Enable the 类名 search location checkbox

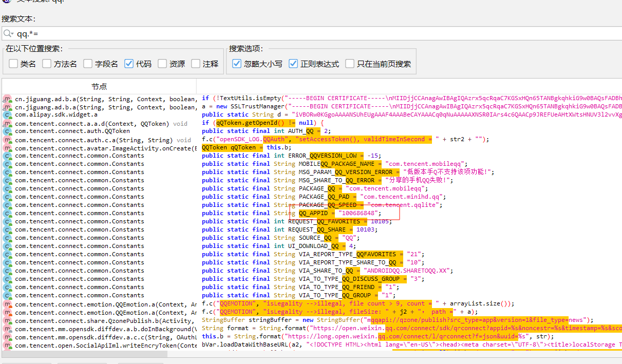point(13,64)
